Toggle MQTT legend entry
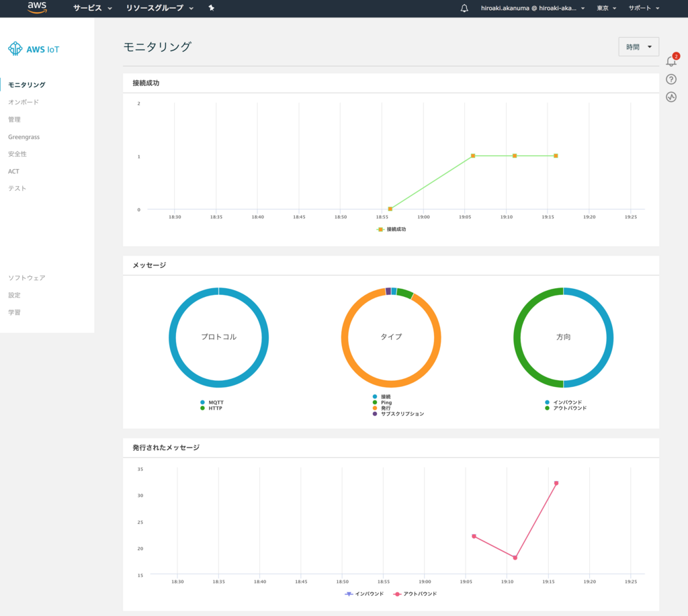 pos(212,402)
